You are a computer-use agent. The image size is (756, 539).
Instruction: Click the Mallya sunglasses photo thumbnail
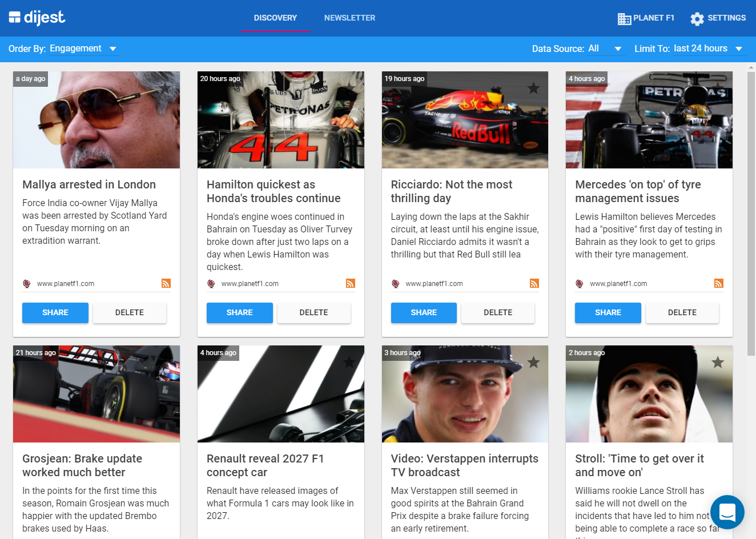[x=96, y=120]
